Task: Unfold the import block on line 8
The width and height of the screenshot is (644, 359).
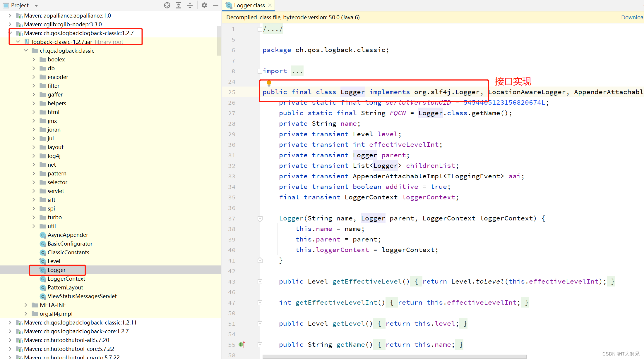Action: click(x=260, y=71)
